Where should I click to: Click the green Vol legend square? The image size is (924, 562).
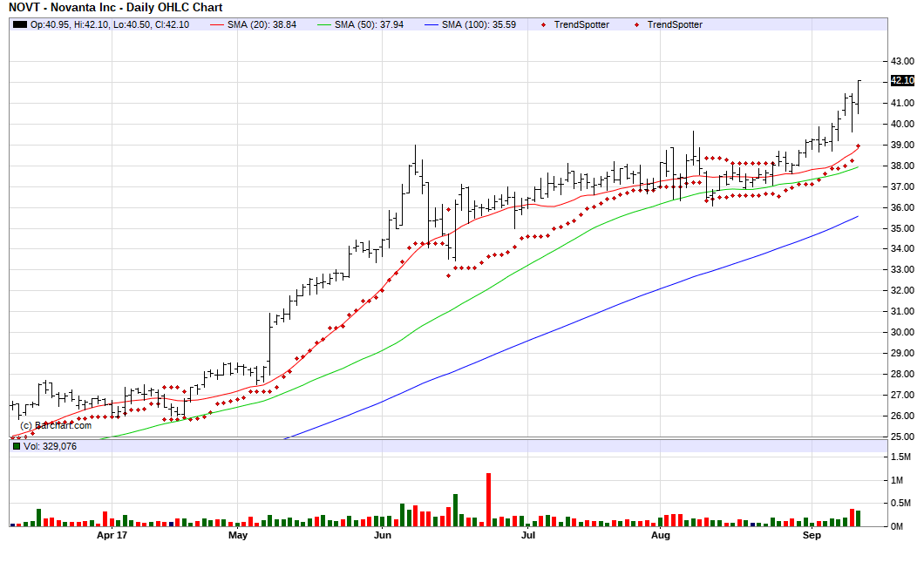[17, 446]
